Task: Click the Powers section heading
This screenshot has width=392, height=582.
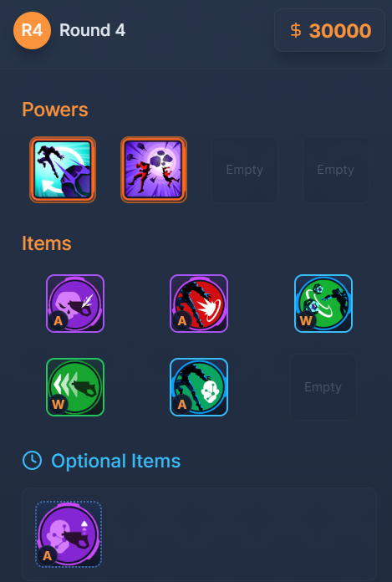Action: tap(55, 110)
